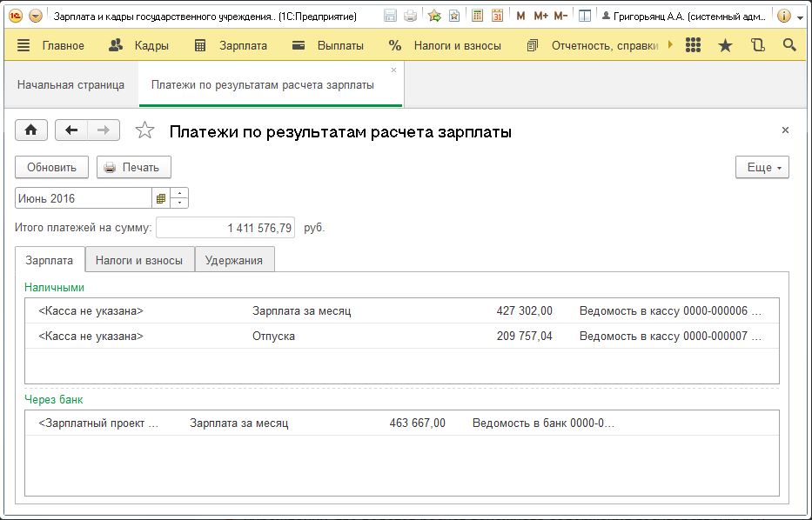The height and width of the screenshot is (520, 812).
Task: Open the calendar icon in title bar
Action: pyautogui.click(x=497, y=16)
